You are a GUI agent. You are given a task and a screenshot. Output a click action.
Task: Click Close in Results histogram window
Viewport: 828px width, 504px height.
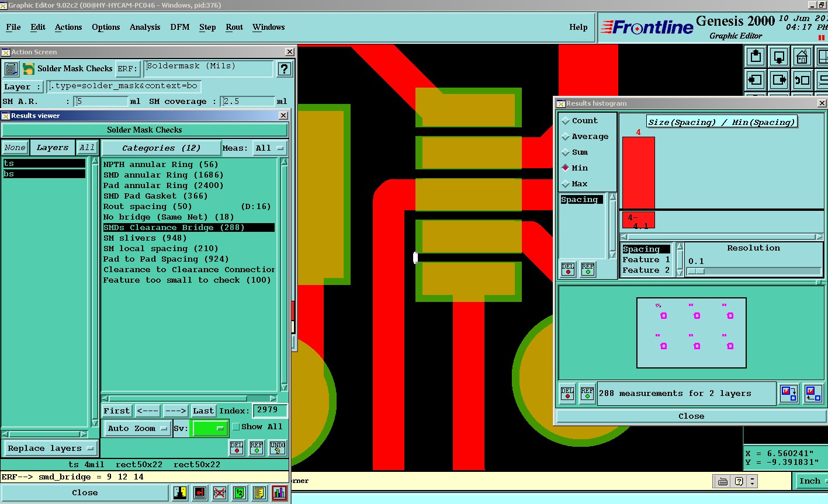point(691,416)
